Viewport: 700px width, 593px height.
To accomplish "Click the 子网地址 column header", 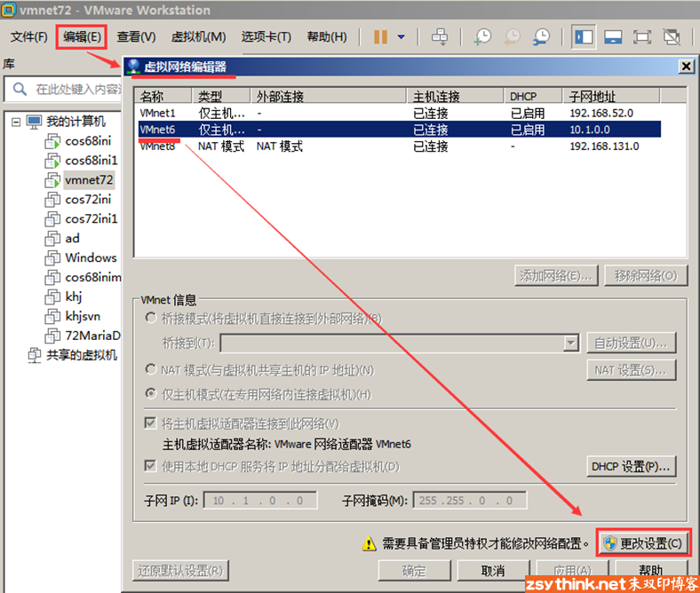I will click(x=610, y=96).
